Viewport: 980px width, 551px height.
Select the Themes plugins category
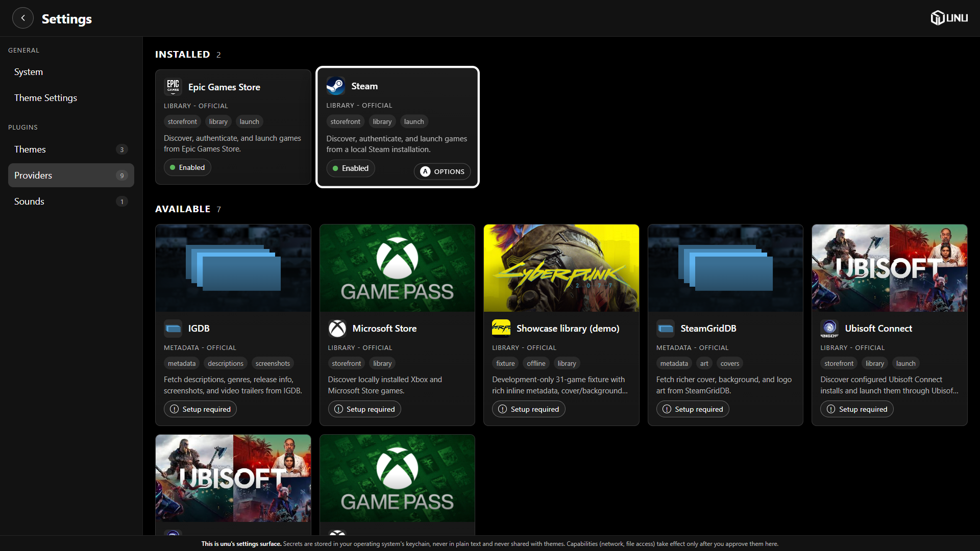click(x=71, y=149)
